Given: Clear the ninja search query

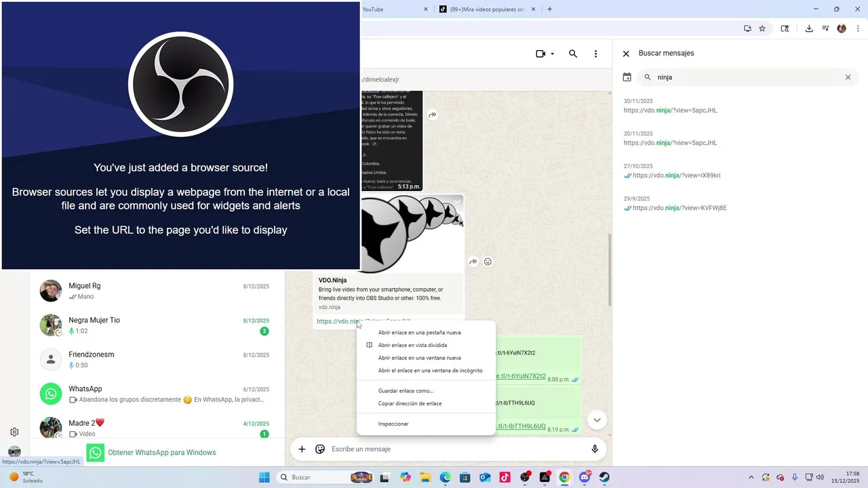Looking at the screenshot, I should 848,77.
